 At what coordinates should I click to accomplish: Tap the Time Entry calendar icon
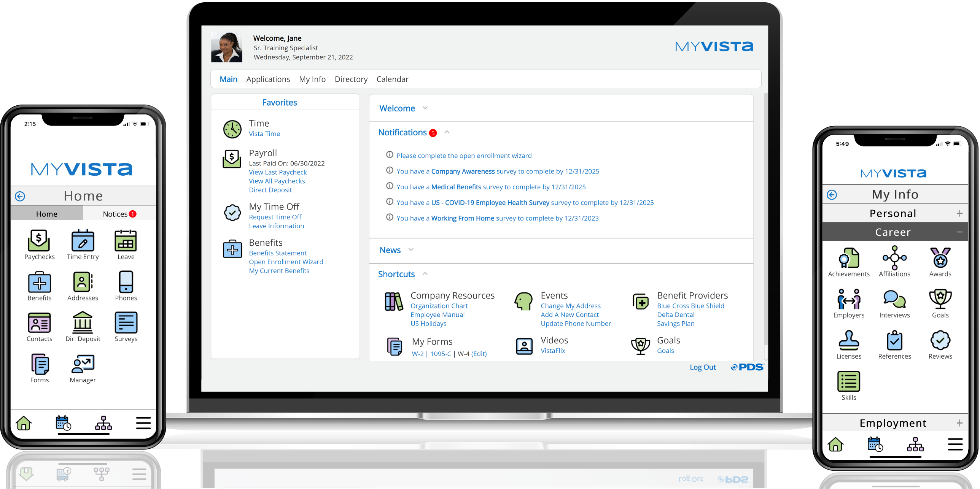[83, 241]
